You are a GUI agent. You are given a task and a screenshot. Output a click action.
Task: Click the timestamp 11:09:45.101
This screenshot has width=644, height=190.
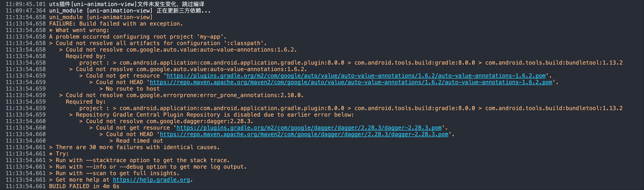(26, 4)
